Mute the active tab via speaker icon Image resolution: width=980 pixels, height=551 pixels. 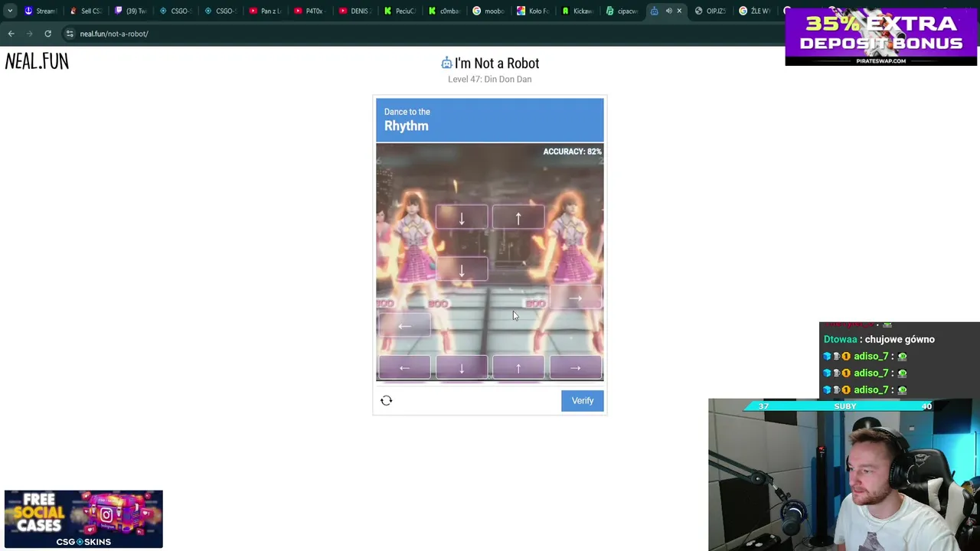(668, 11)
